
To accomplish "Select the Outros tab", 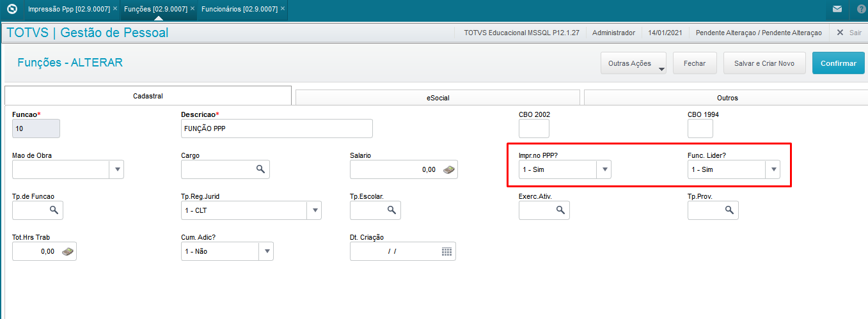I will pos(727,98).
